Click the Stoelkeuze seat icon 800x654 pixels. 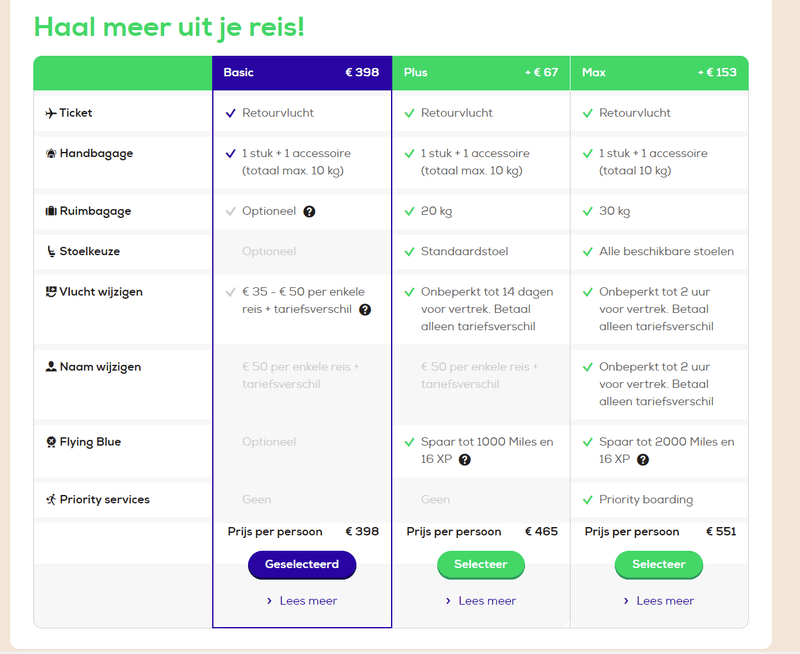[51, 252]
